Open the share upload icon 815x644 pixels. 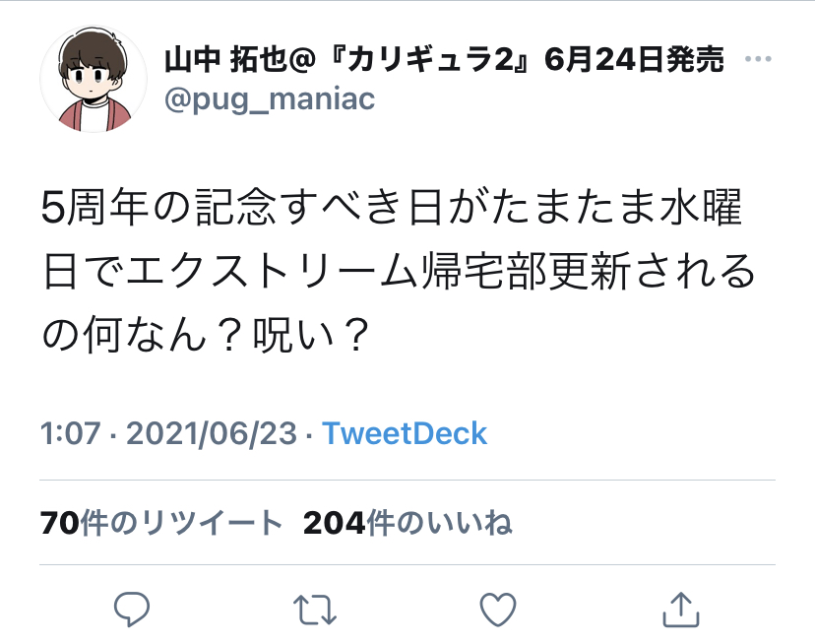(x=681, y=609)
